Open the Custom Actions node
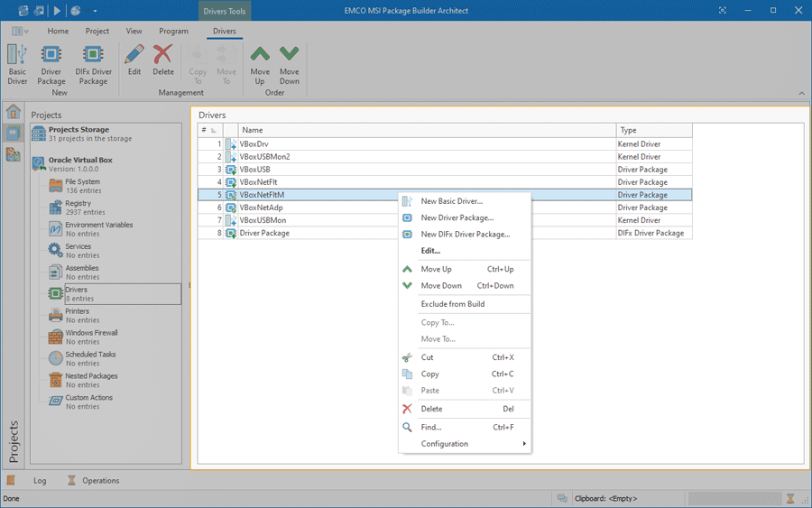This screenshot has height=508, width=812. point(81,402)
